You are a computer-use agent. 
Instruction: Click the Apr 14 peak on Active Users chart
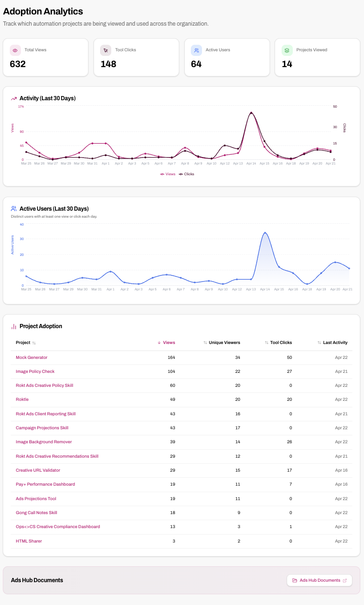coord(265,233)
